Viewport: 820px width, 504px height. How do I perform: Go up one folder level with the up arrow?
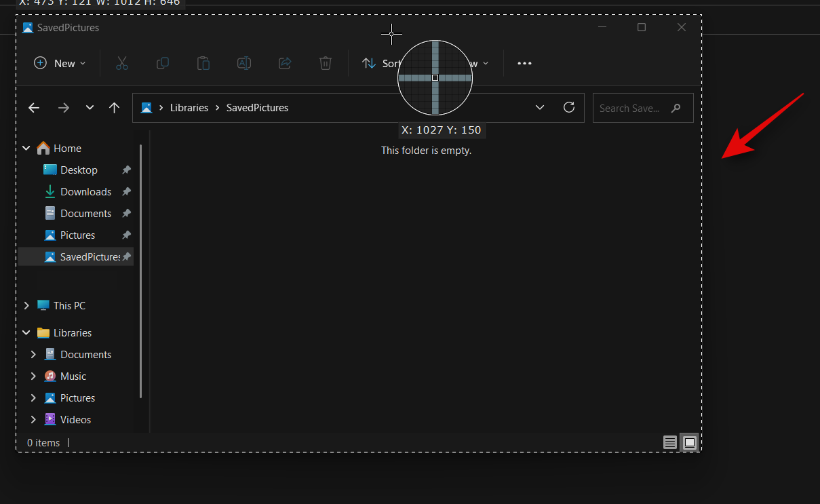pyautogui.click(x=115, y=108)
